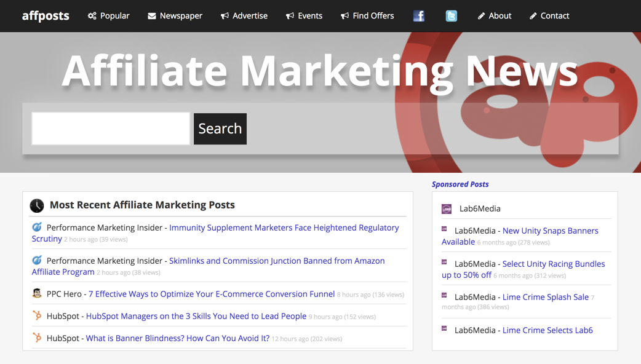Click the megaphone icon beside Advertise
641x364 pixels.
(225, 16)
